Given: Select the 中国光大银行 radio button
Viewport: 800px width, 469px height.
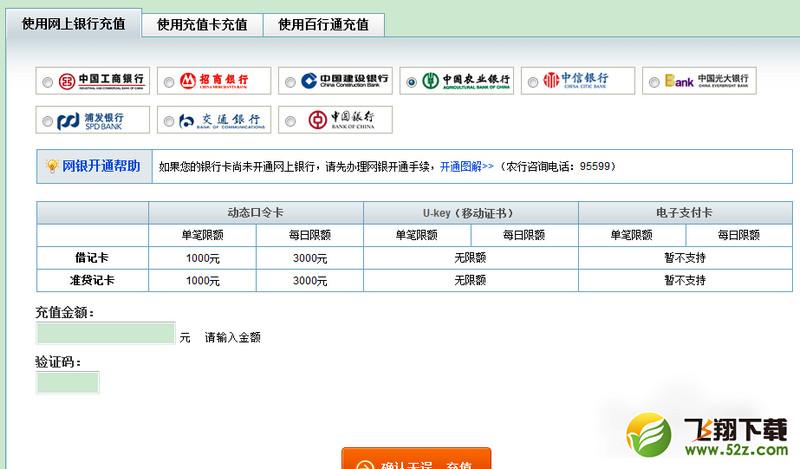Looking at the screenshot, I should [x=654, y=82].
